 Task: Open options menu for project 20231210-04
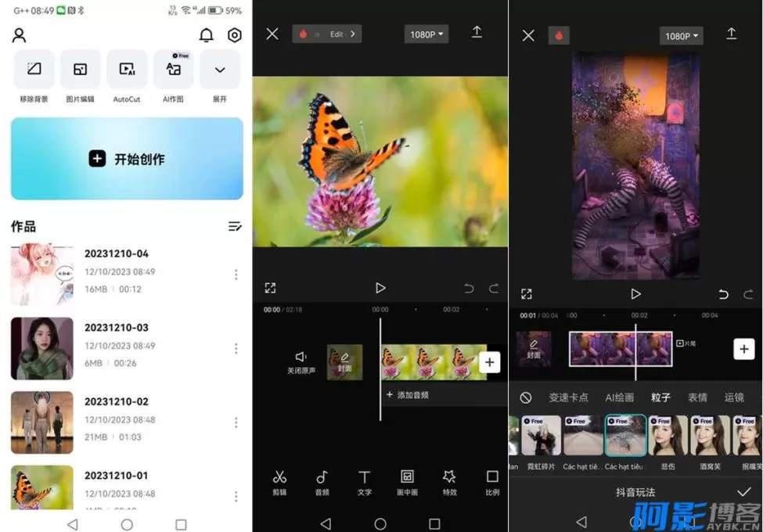236,275
